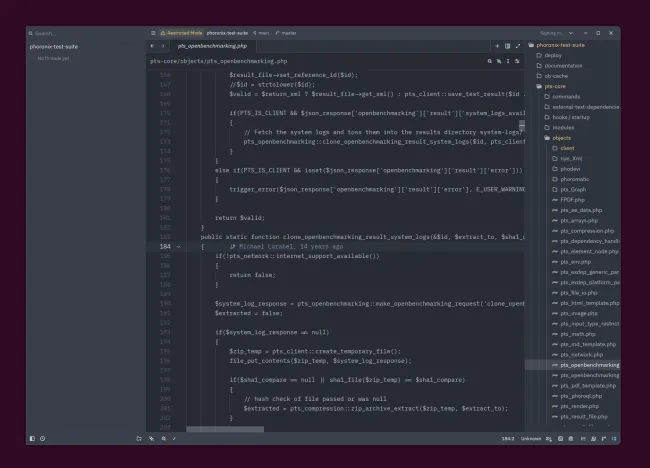Click the status bar icon right of folder icon
This screenshot has height=468, width=650.
(x=151, y=439)
